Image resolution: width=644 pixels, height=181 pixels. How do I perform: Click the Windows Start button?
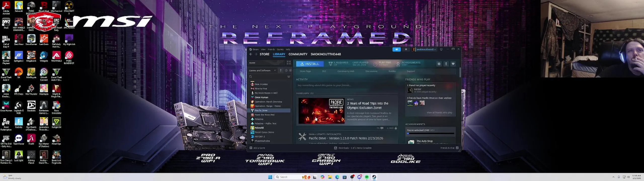pos(270,177)
